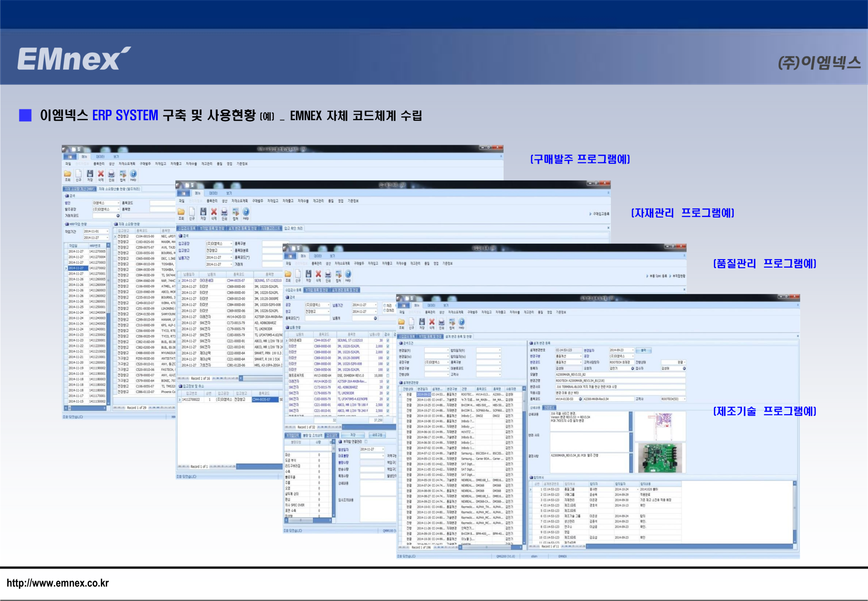The image size is (868, 601).
Task: Open 기준정보 menu in manufacturing-tech window
Action: (x=561, y=312)
